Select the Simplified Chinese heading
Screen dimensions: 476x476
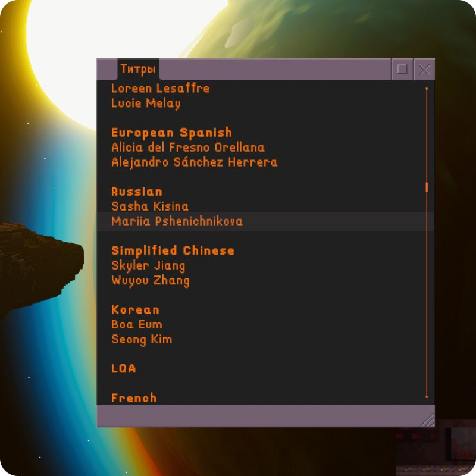tap(173, 250)
